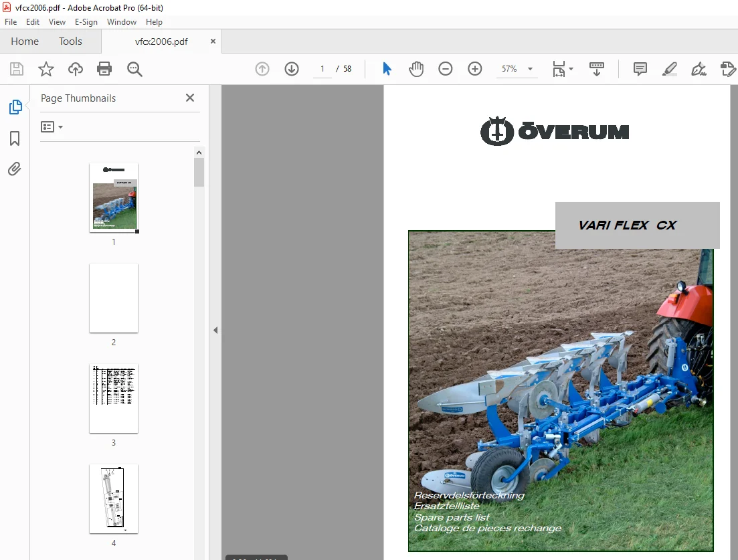Expand the page fit options arrow
Image resolution: width=738 pixels, height=560 pixels.
tap(571, 69)
